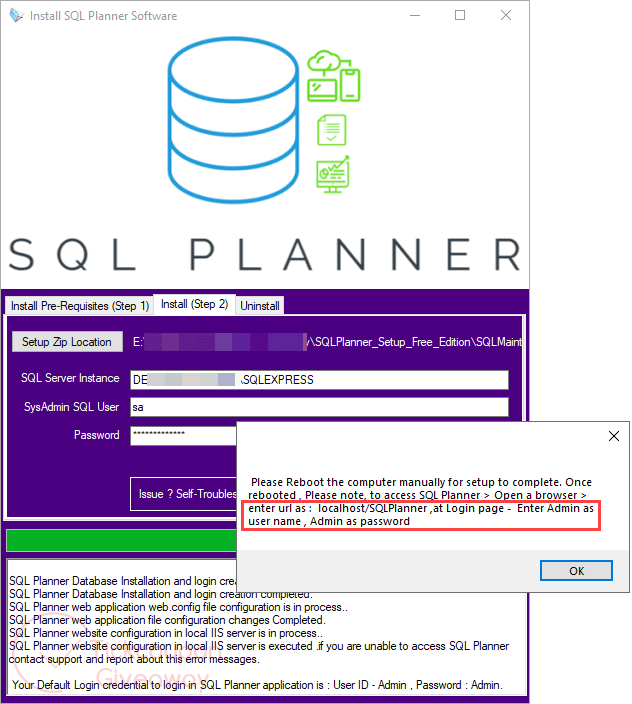The width and height of the screenshot is (632, 704).
Task: Switch to the Uninstall tab
Action: [x=259, y=306]
